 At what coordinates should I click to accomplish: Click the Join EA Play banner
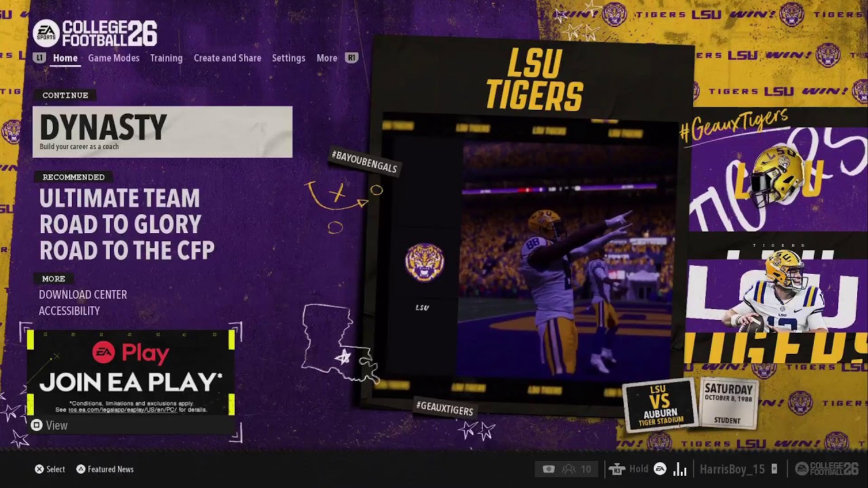pos(131,373)
